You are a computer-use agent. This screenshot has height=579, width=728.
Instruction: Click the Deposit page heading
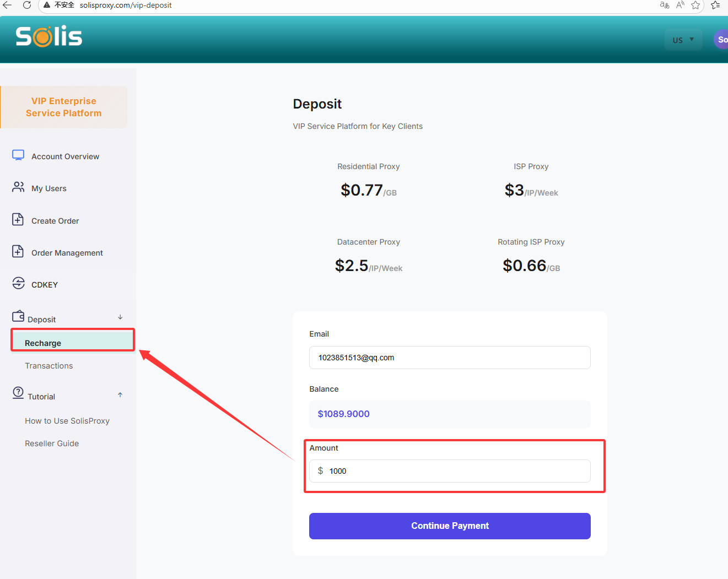click(x=317, y=104)
